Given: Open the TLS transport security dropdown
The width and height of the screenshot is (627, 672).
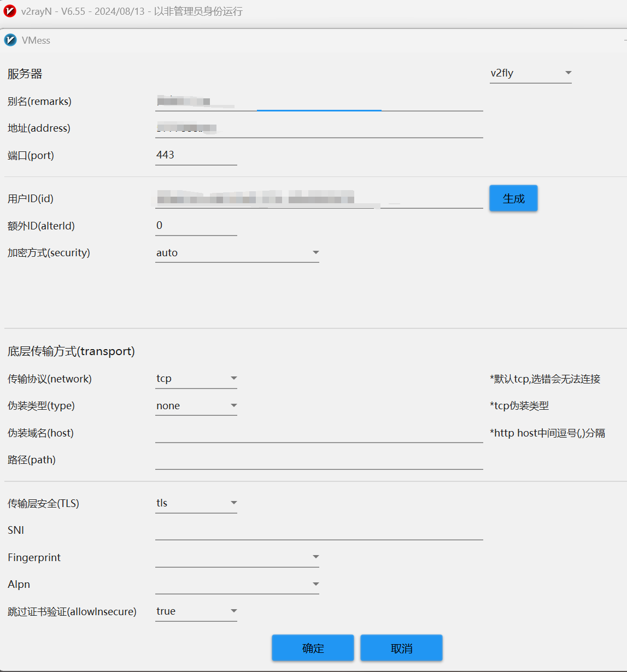Looking at the screenshot, I should click(x=196, y=503).
